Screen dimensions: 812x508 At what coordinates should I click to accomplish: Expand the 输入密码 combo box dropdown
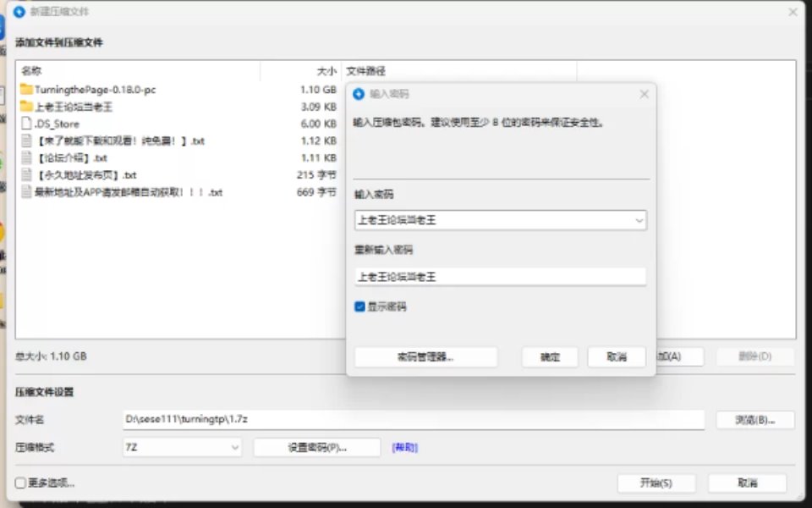tap(639, 220)
